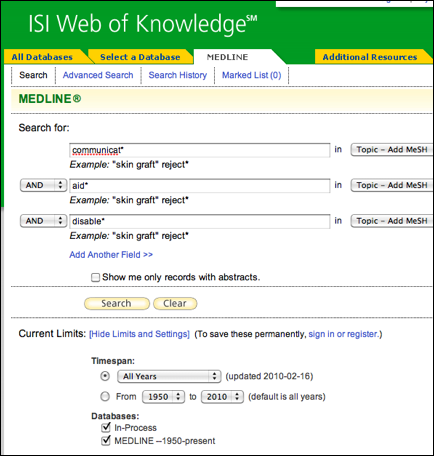Open the 2010 end year dropdown
Screen dimensions: 434x456
pyautogui.click(x=222, y=397)
